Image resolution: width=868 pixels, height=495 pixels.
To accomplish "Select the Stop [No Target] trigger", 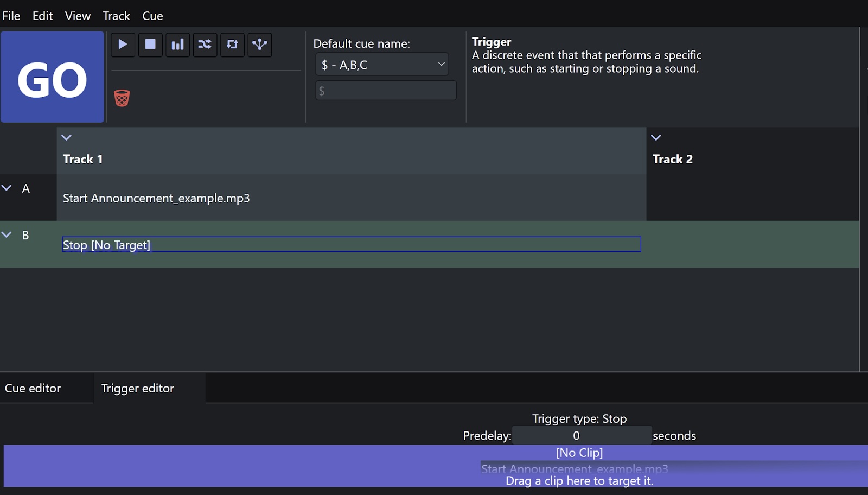I will click(x=352, y=244).
